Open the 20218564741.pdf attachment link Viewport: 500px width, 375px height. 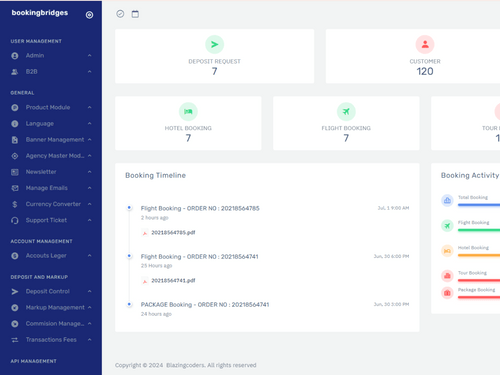click(x=173, y=281)
